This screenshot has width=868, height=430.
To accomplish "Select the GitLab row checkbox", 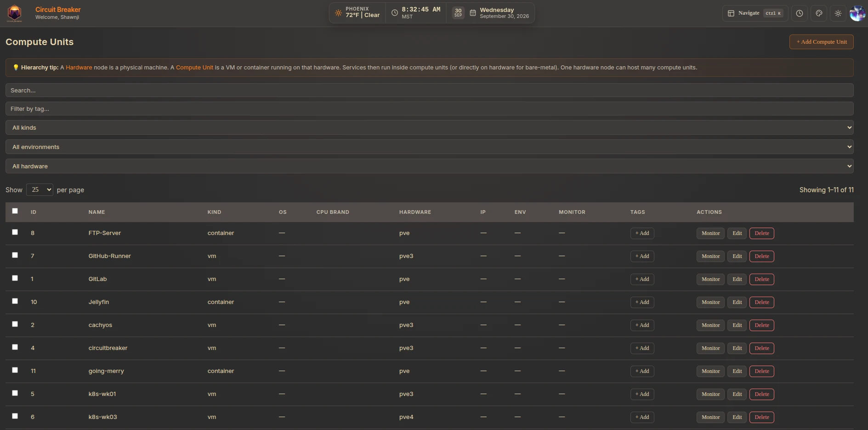I will click(15, 278).
